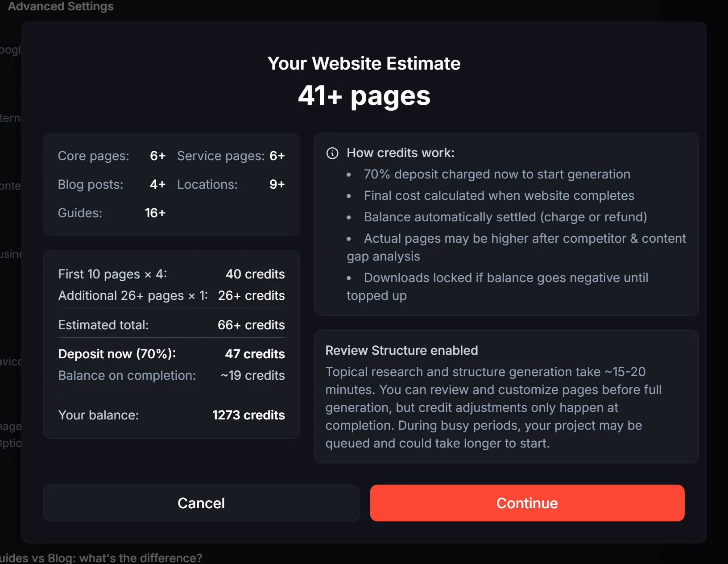The height and width of the screenshot is (564, 728).
Task: Click the info icon beside How credits work
Action: 332,153
